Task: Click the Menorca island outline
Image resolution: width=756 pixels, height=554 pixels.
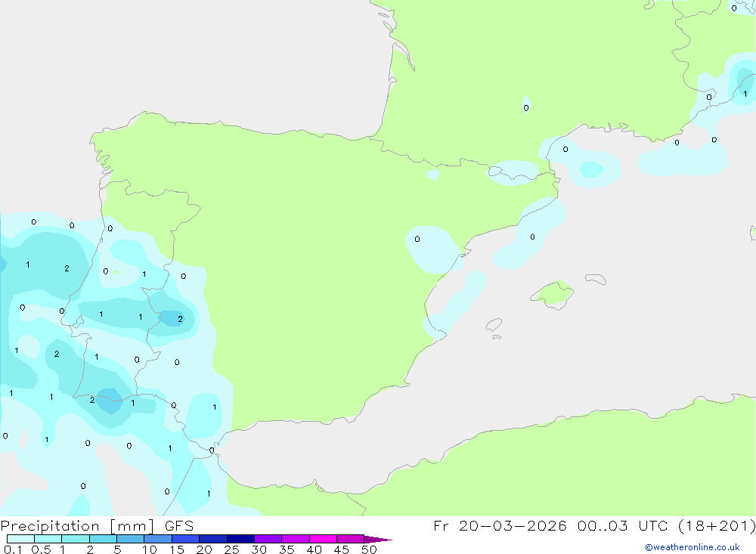Action: click(x=596, y=279)
